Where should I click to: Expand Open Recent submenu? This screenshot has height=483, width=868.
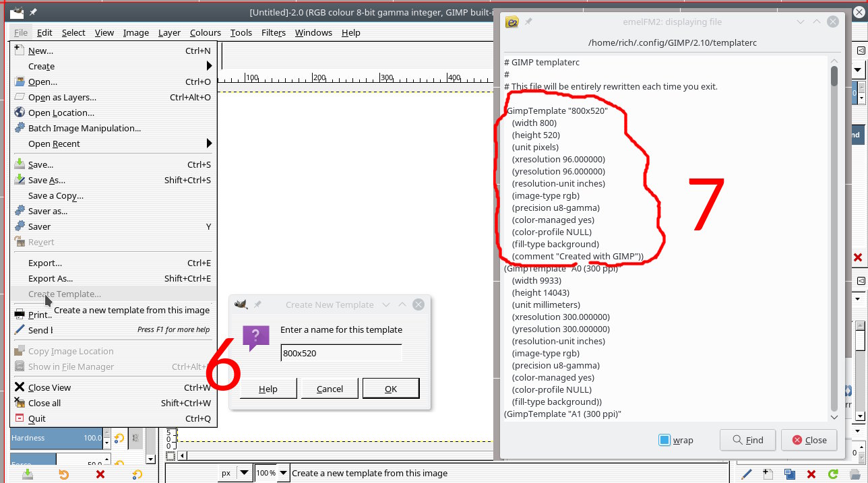(x=209, y=143)
